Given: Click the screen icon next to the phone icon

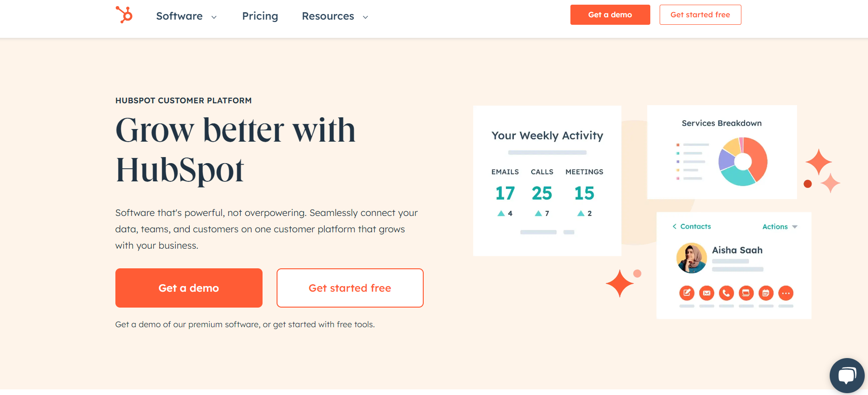Looking at the screenshot, I should click(x=746, y=293).
